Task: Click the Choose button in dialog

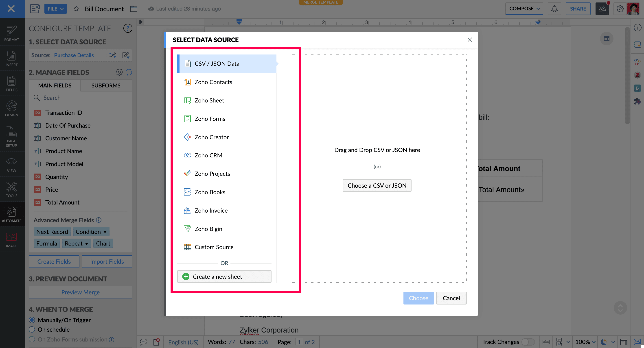Action: pos(418,298)
